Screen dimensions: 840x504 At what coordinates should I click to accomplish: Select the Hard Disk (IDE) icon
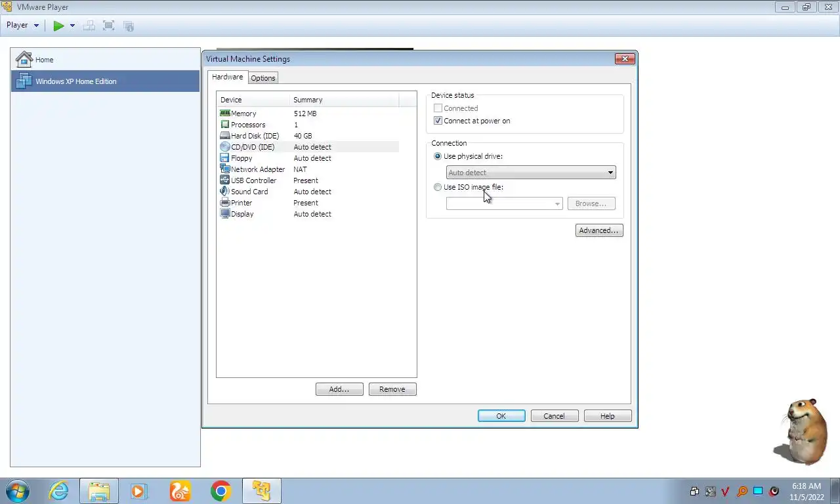[x=225, y=136]
